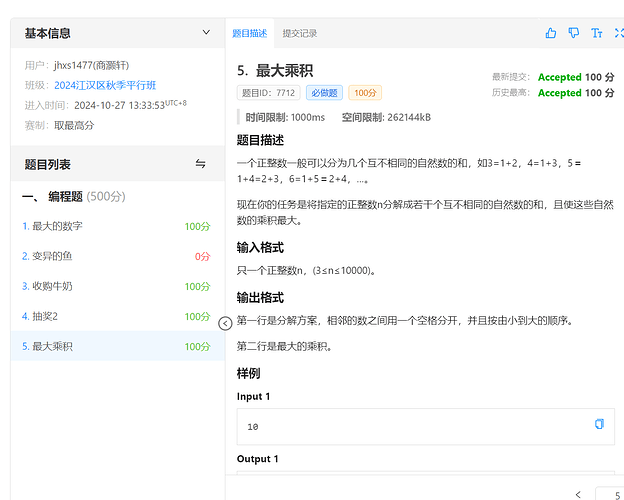Click the 必做题 tag
Screen dimensions: 624x500
click(324, 93)
